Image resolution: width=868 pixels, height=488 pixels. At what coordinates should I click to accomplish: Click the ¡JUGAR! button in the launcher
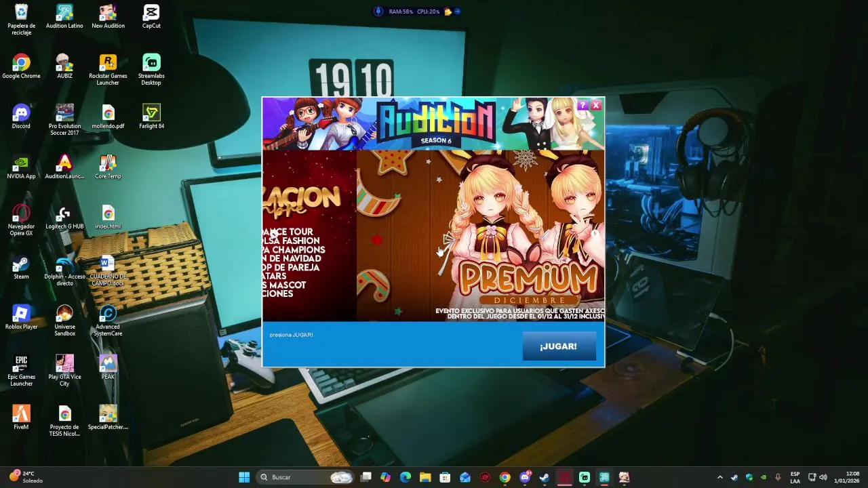click(x=559, y=346)
